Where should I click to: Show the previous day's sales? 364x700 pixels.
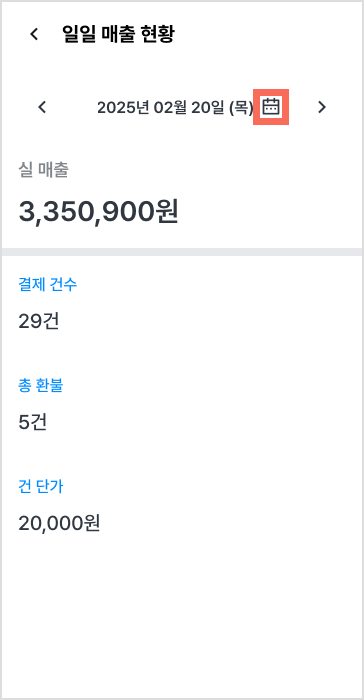click(x=42, y=107)
